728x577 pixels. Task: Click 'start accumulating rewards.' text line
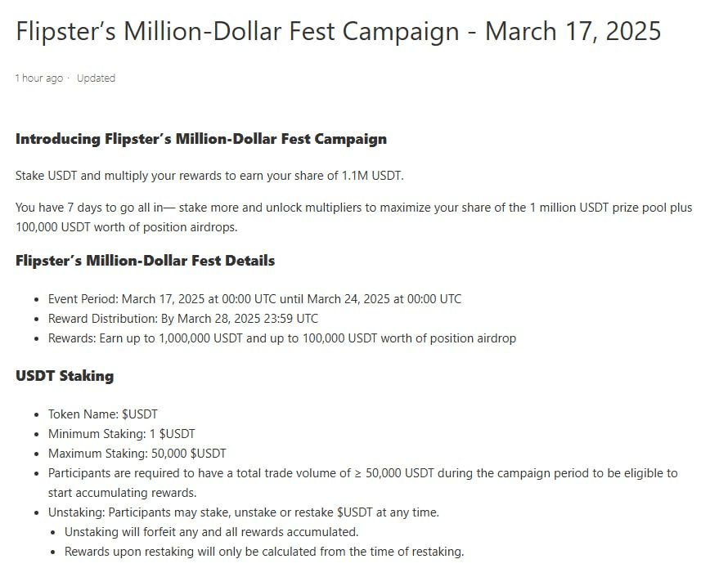pyautogui.click(x=122, y=493)
